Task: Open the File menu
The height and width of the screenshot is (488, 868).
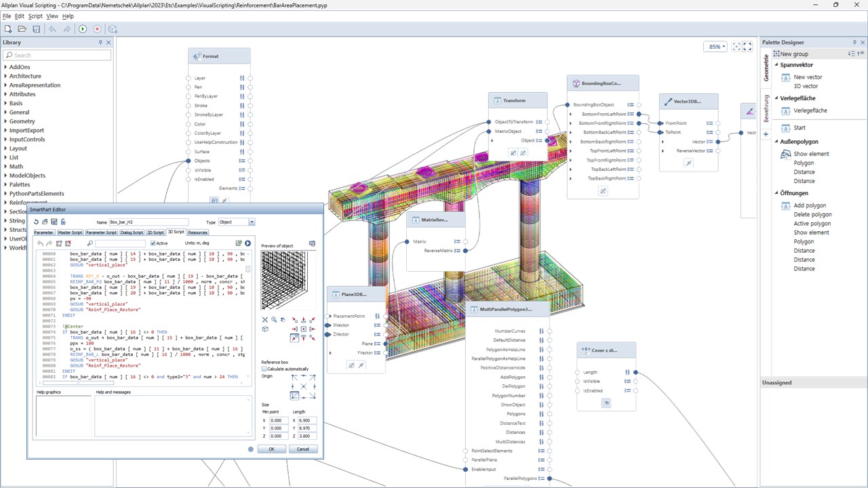Action: click(7, 16)
